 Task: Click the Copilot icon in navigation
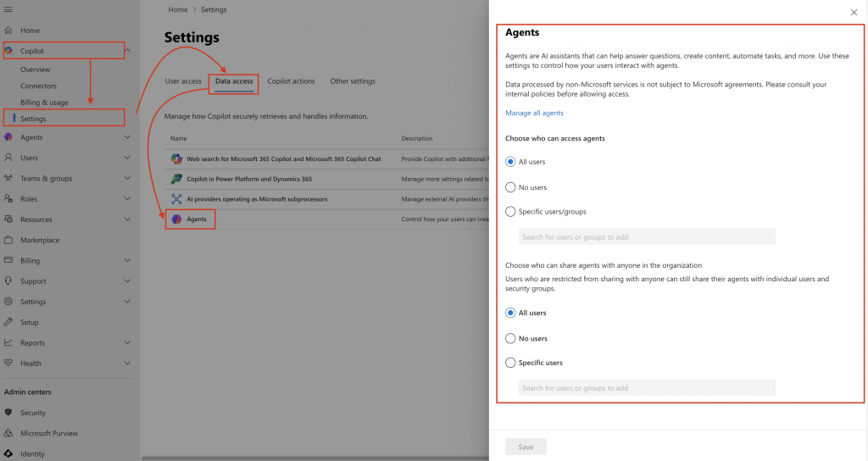pos(8,51)
